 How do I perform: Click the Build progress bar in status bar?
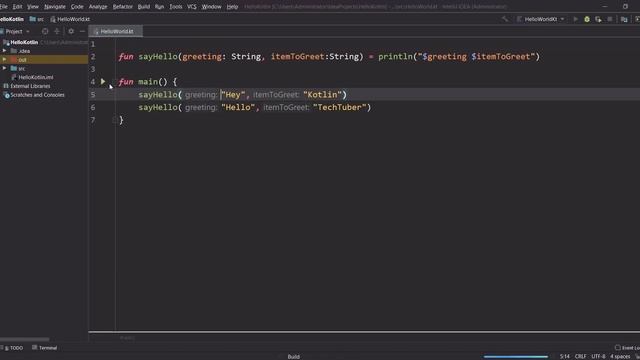coord(516,357)
